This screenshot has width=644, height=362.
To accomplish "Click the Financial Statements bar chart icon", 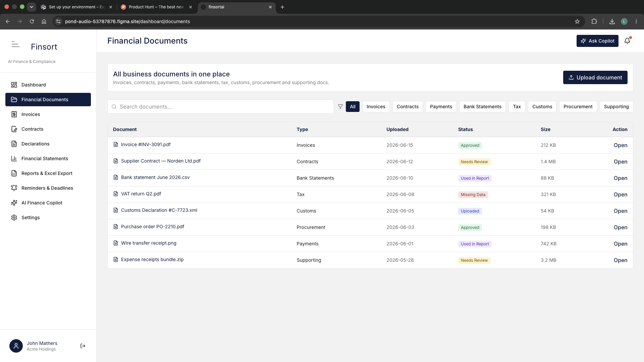I will pos(14,159).
